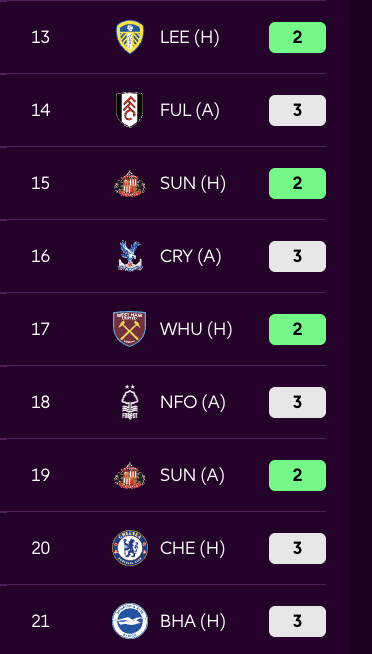
Task: Click the BHA (H) fixture label
Action: point(193,621)
